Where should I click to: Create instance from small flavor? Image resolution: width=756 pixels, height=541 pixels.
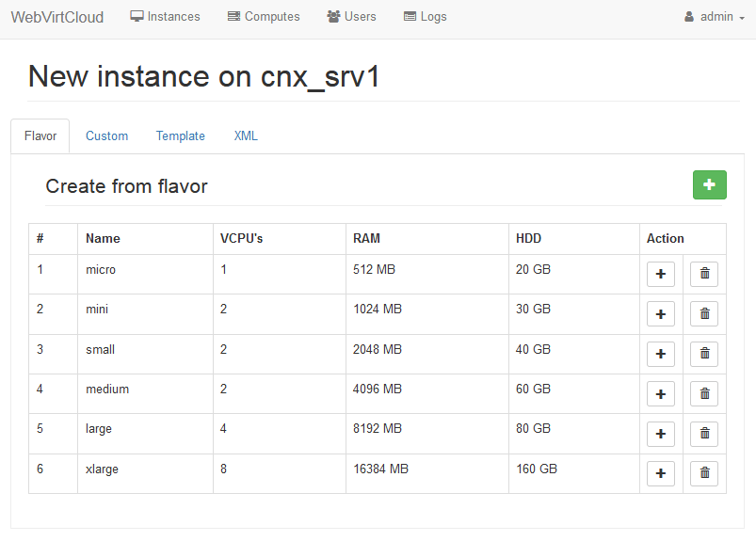tap(660, 354)
